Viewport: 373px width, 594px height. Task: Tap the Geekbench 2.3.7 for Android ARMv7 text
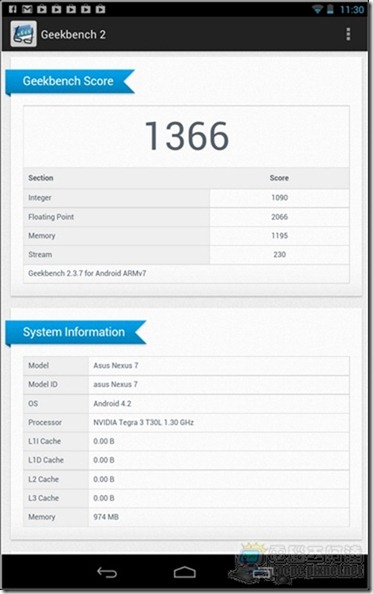(x=87, y=273)
